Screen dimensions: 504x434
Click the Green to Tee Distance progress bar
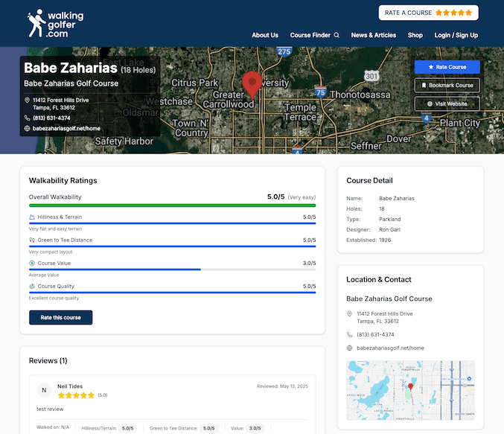point(172,246)
